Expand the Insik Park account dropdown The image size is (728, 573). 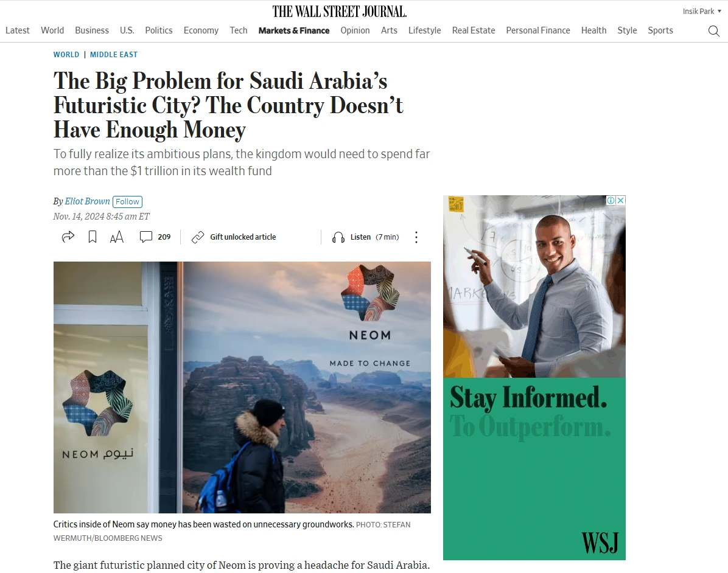point(702,11)
